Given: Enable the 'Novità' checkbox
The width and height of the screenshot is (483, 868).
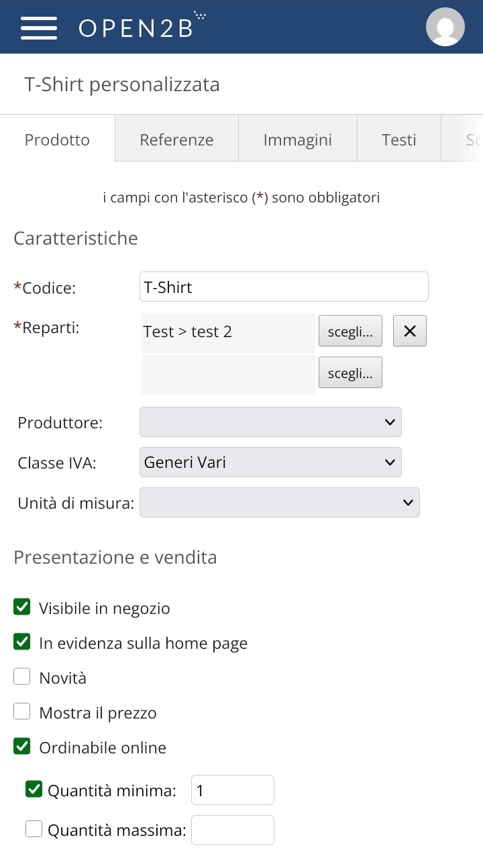Looking at the screenshot, I should (x=21, y=676).
